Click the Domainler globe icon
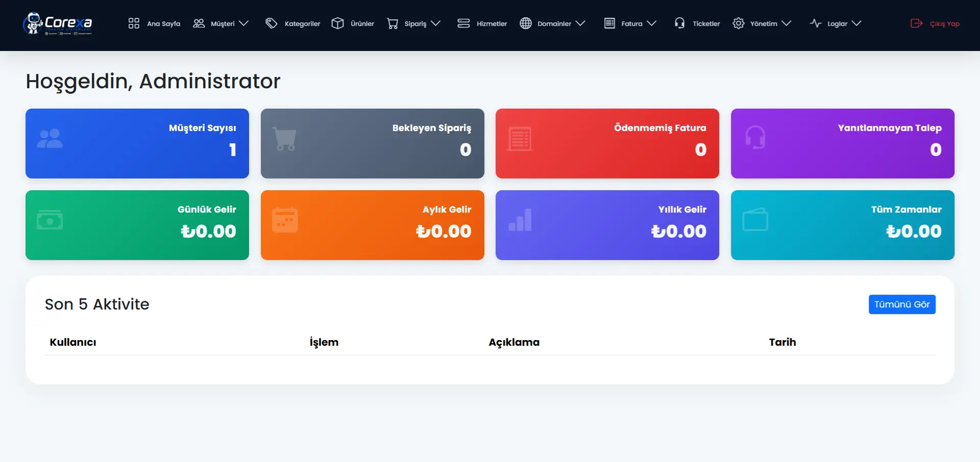This screenshot has height=462, width=980. pyautogui.click(x=526, y=23)
